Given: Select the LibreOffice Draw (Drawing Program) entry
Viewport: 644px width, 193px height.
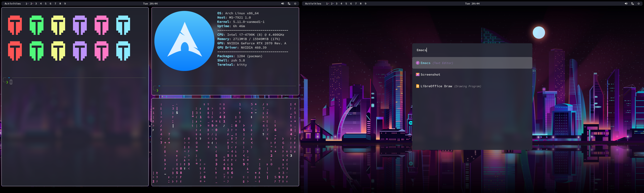Looking at the screenshot, I should [450, 86].
